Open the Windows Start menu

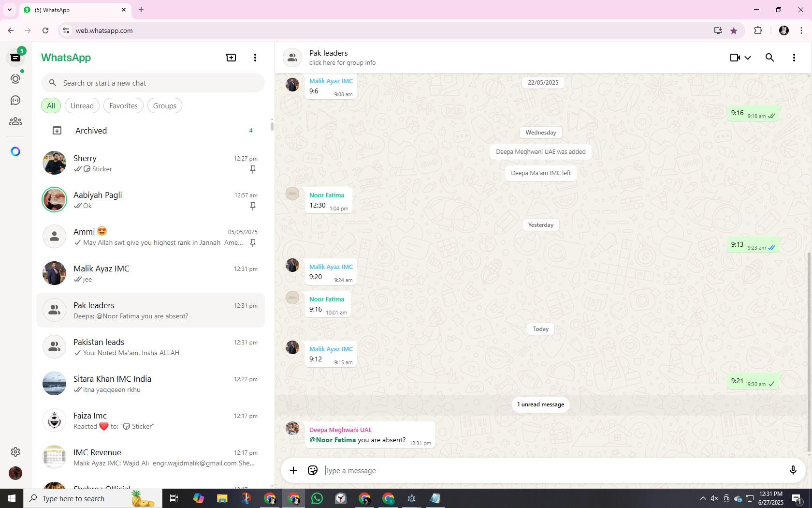[12, 498]
